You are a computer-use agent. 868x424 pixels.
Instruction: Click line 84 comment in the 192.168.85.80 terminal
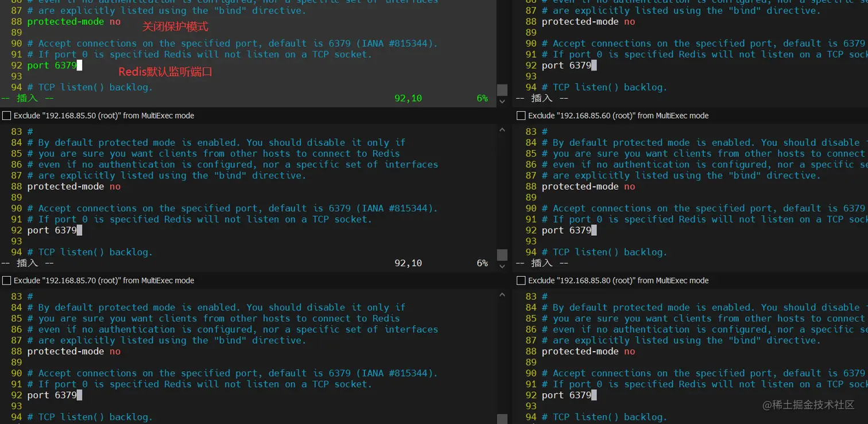(x=704, y=308)
